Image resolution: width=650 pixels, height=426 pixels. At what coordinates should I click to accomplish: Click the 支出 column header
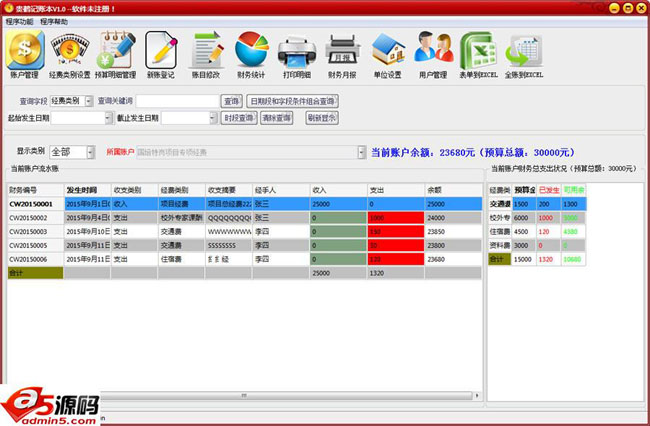point(396,190)
